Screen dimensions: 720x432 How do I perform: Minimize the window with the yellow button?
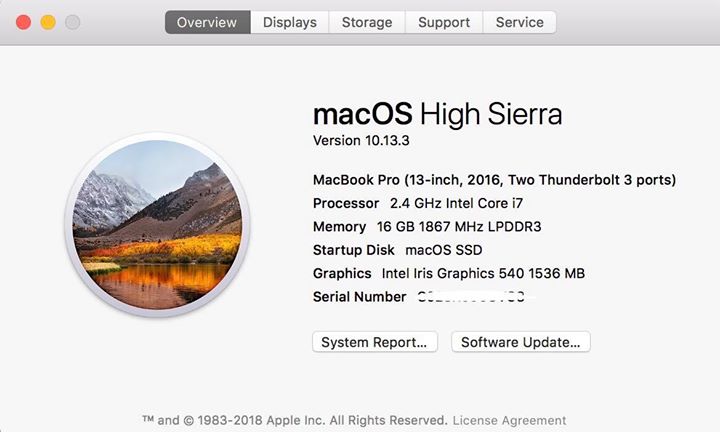48,22
